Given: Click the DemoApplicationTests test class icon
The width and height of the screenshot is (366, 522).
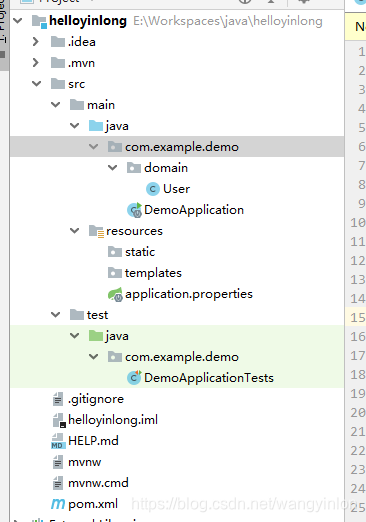Looking at the screenshot, I should point(134,378).
